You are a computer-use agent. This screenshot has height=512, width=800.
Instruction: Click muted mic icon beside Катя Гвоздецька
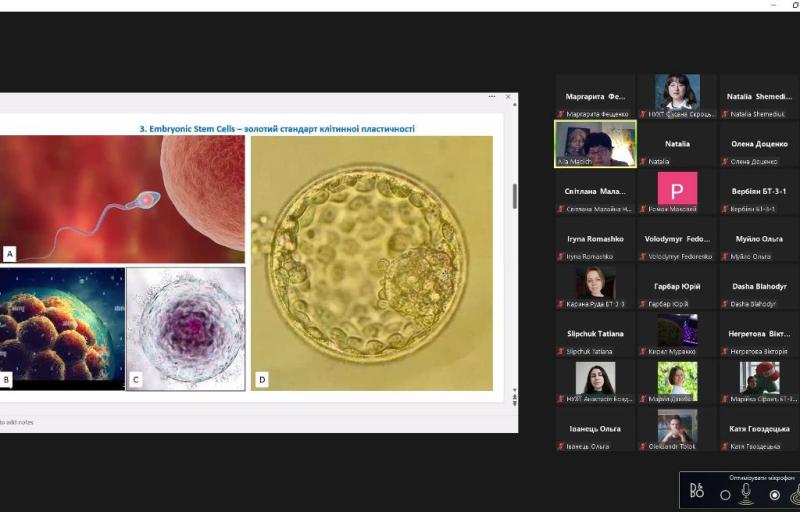(x=724, y=446)
